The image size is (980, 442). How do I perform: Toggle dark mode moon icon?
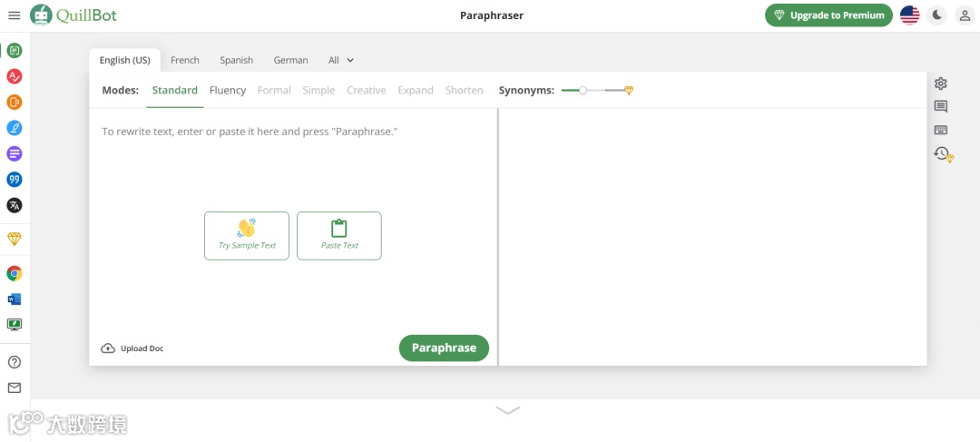click(936, 15)
